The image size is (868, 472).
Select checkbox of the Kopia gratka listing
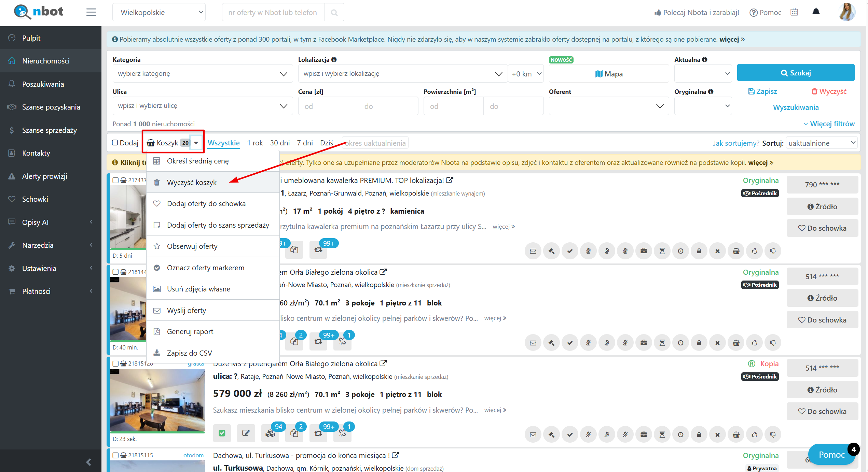(115, 363)
